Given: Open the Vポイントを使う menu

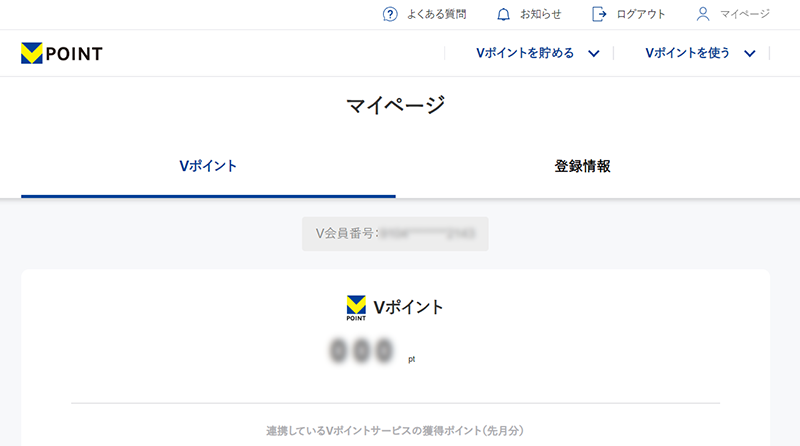Looking at the screenshot, I should click(x=687, y=53).
